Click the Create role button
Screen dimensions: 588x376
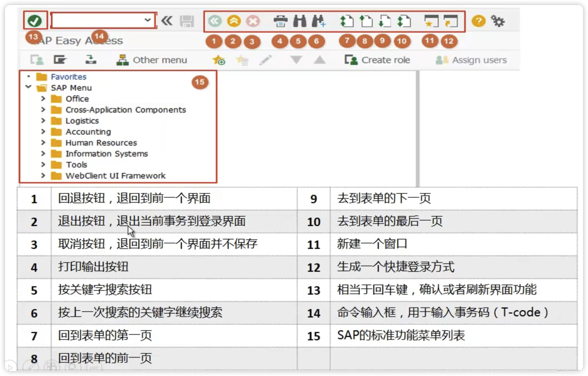pyautogui.click(x=377, y=60)
